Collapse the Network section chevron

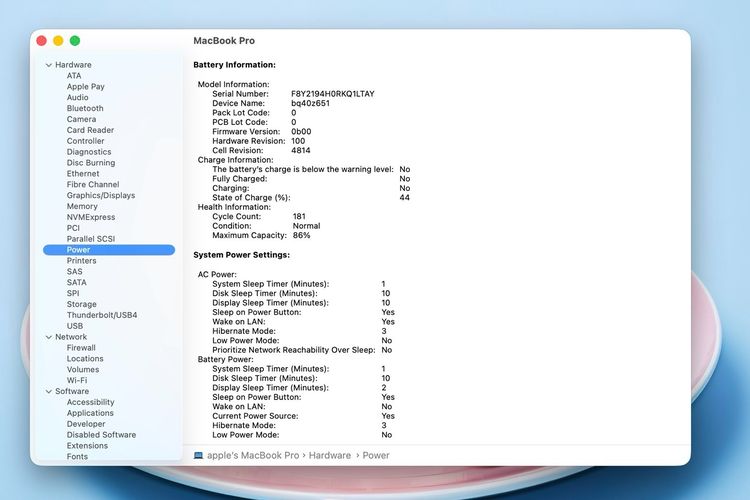pos(49,337)
